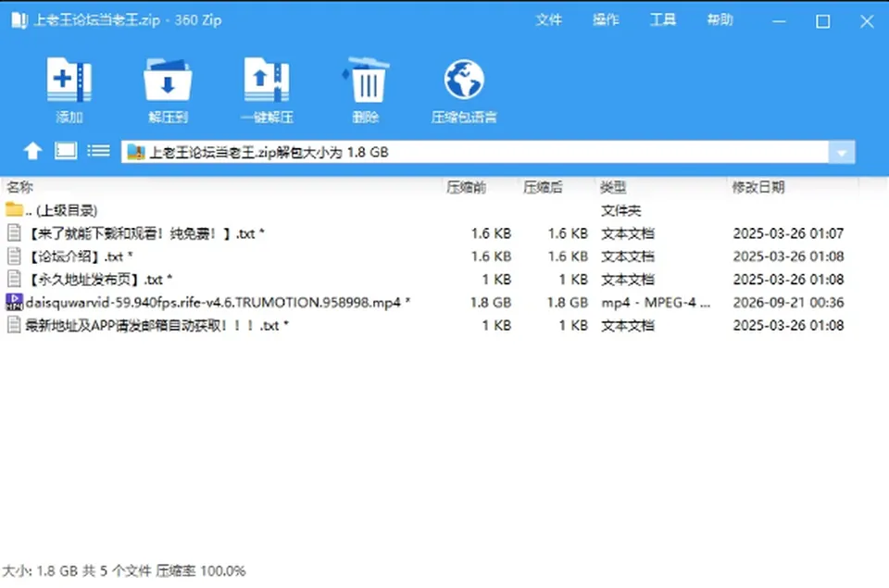This screenshot has width=889, height=588.
Task: Click the mp4 - MPEG-4 type cell
Action: [656, 302]
